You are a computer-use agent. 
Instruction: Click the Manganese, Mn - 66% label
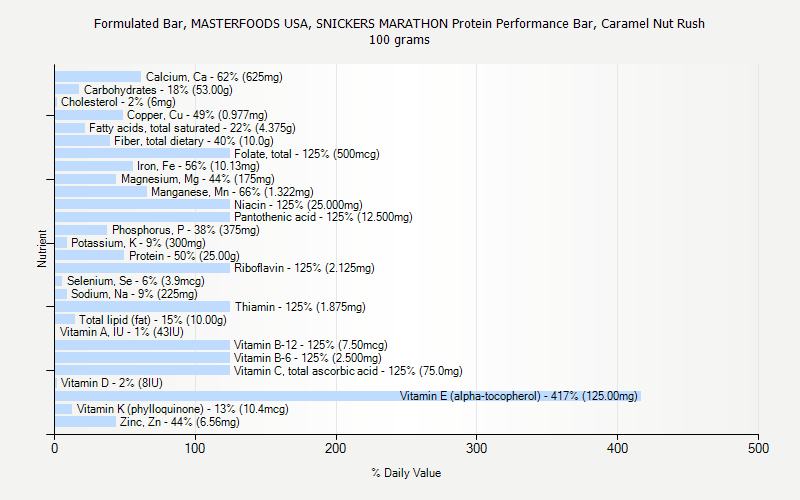232,192
